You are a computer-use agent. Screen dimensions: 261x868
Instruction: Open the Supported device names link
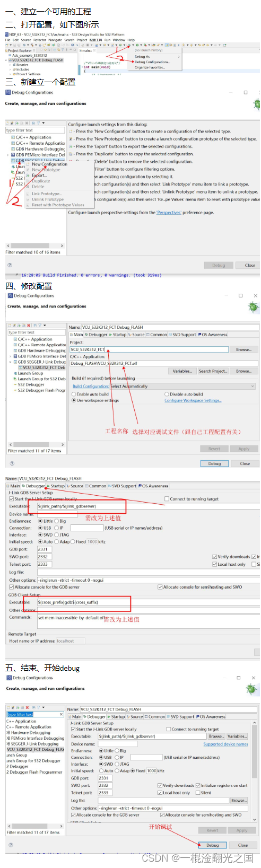pos(225,744)
